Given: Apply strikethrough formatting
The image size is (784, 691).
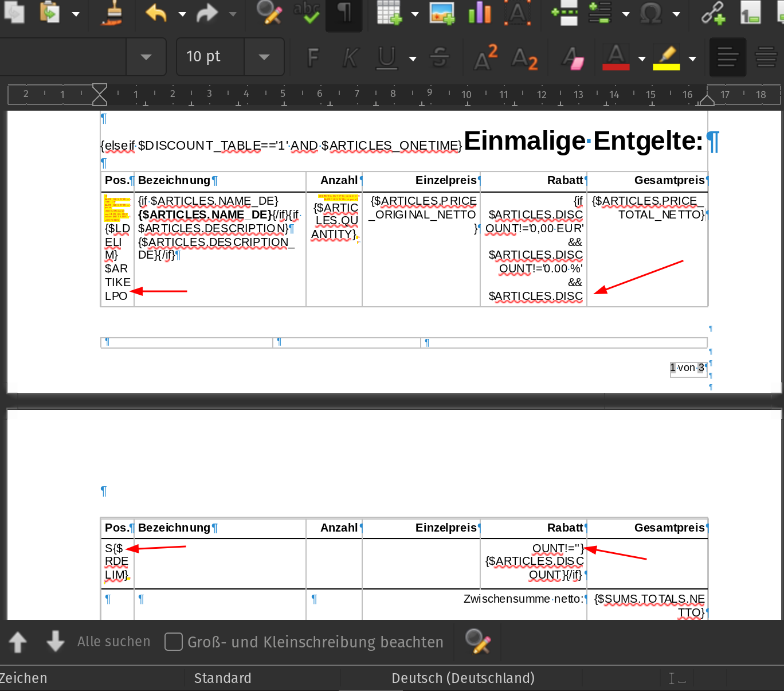Looking at the screenshot, I should pyautogui.click(x=440, y=57).
